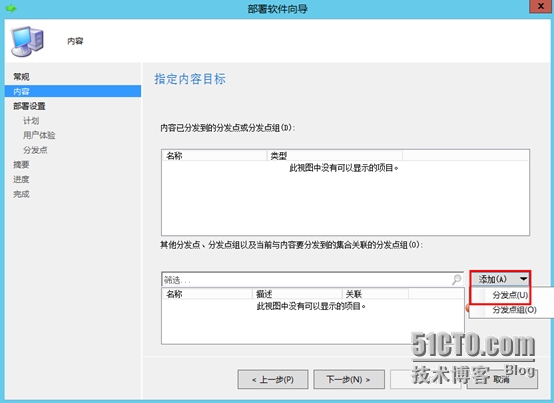Choose 分发点(U) from the add menu
Viewport: 554px width, 403px height.
pos(510,295)
